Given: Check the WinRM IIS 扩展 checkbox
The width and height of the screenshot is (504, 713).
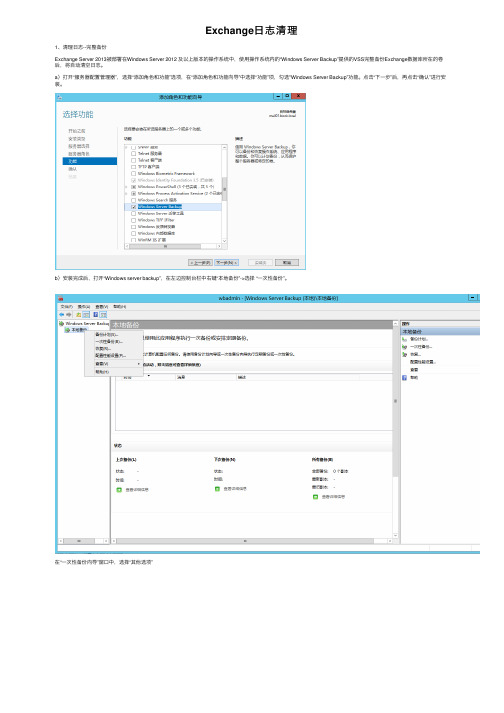Looking at the screenshot, I should [x=133, y=240].
